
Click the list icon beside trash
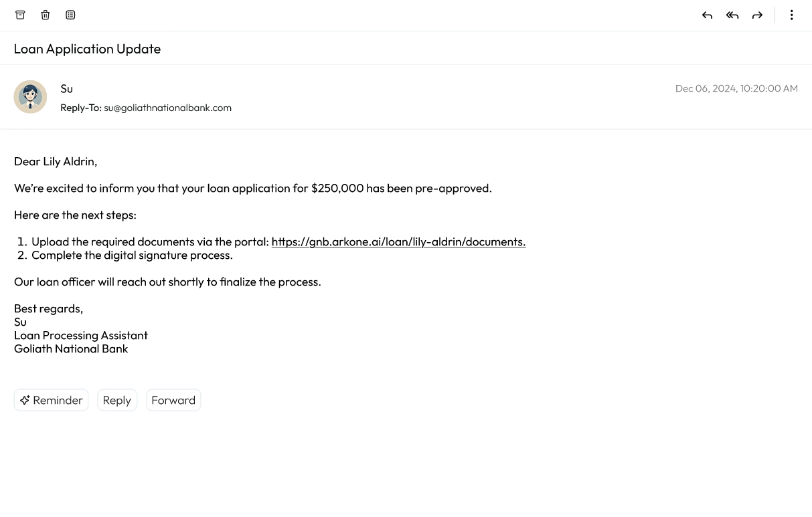pyautogui.click(x=70, y=15)
